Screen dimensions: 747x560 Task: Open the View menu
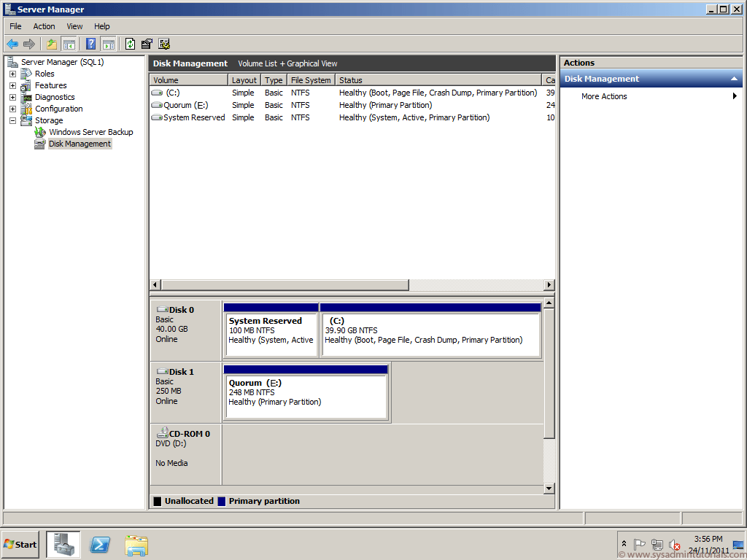click(74, 26)
